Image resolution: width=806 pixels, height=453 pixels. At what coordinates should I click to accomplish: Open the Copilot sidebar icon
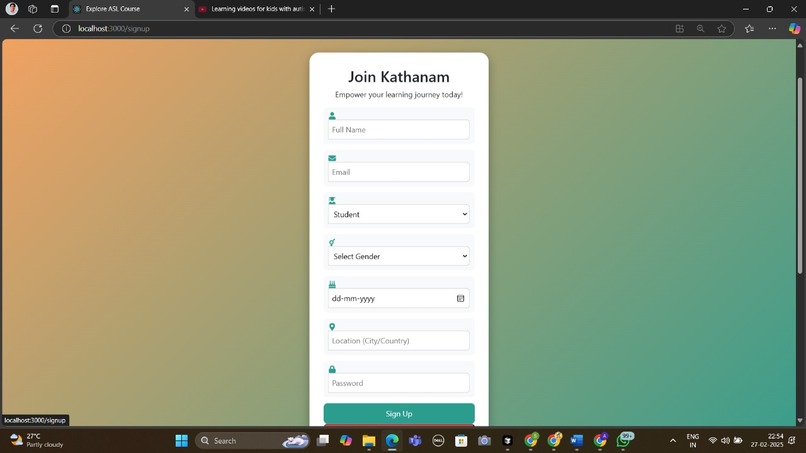pos(794,29)
